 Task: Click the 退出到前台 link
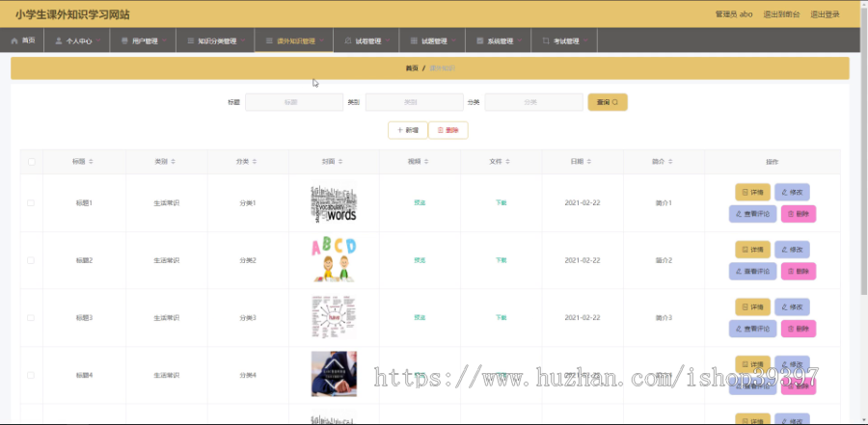[781, 14]
